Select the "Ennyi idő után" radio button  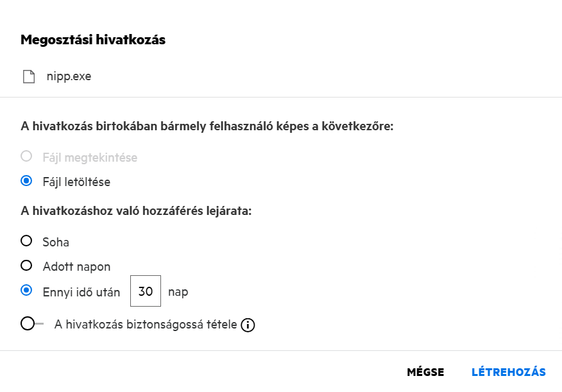pyautogui.click(x=26, y=291)
